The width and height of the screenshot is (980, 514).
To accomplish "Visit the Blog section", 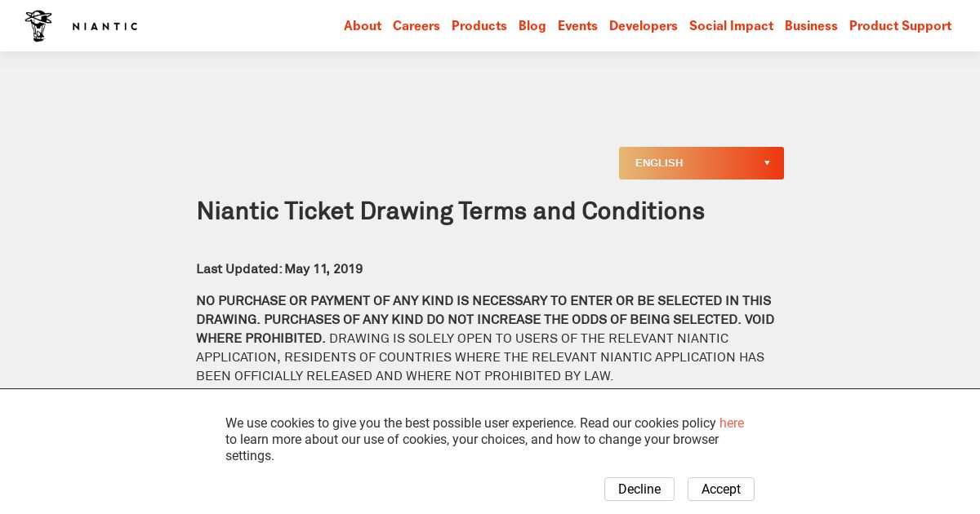I will pos(532,26).
